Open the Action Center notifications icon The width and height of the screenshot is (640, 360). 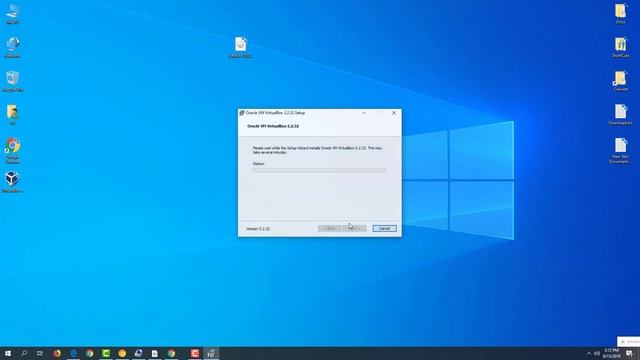(629, 353)
